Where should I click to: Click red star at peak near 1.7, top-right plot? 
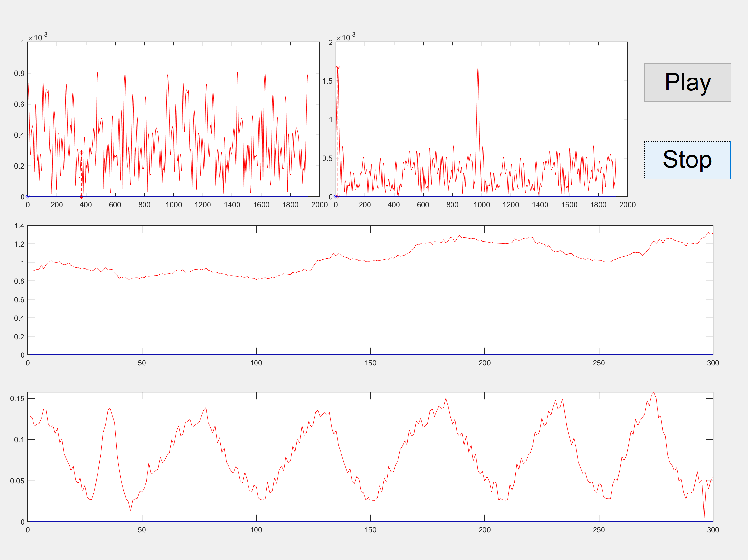click(338, 68)
